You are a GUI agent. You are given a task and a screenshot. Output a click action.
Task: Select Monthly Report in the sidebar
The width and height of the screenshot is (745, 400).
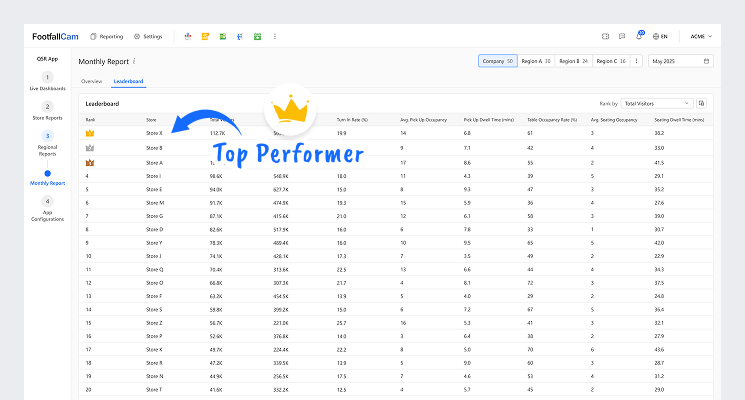pyautogui.click(x=48, y=183)
